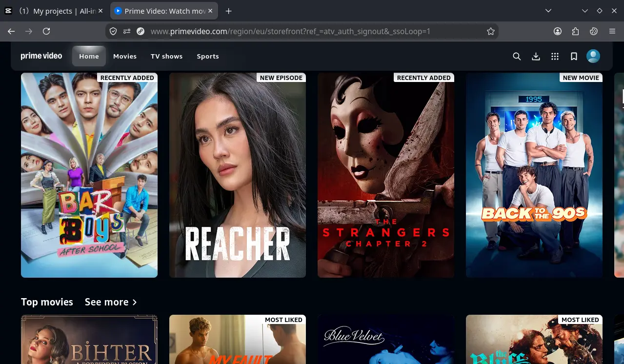Click the NEW MOVIE badge
The image size is (624, 364).
581,78
